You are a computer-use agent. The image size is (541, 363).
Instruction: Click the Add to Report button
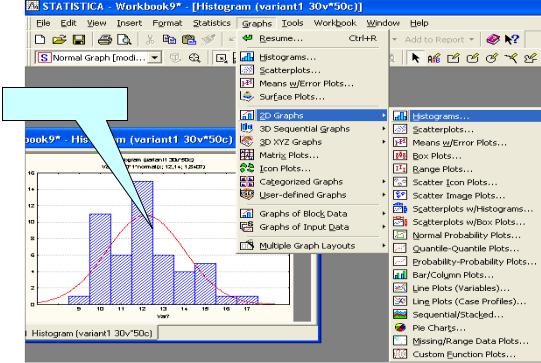pos(434,40)
